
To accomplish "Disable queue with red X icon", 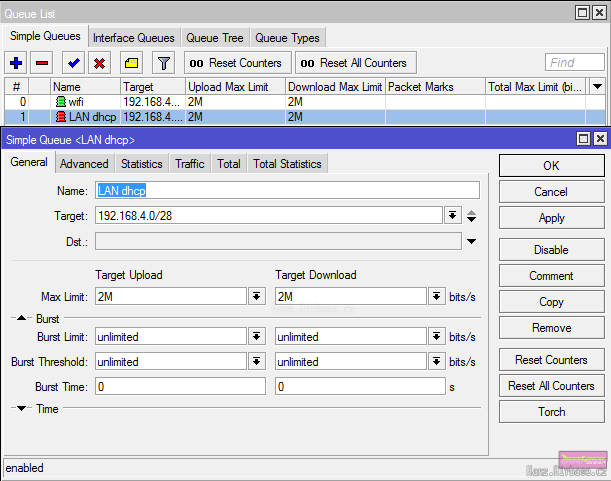I will [99, 63].
